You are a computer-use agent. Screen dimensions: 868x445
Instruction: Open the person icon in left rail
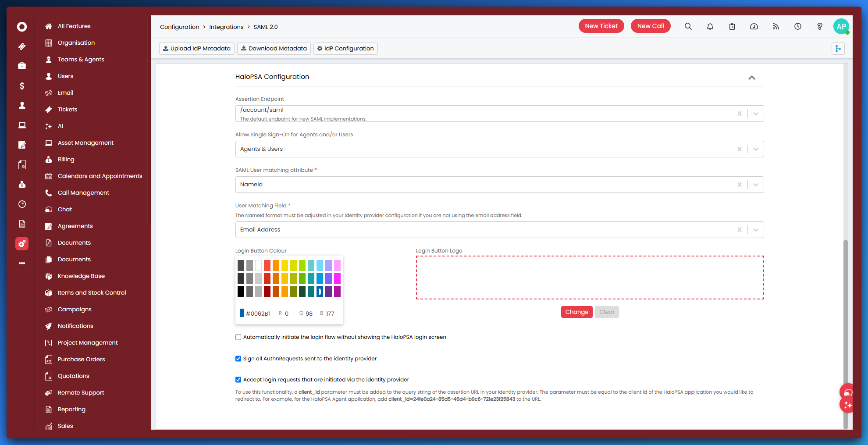pyautogui.click(x=22, y=106)
